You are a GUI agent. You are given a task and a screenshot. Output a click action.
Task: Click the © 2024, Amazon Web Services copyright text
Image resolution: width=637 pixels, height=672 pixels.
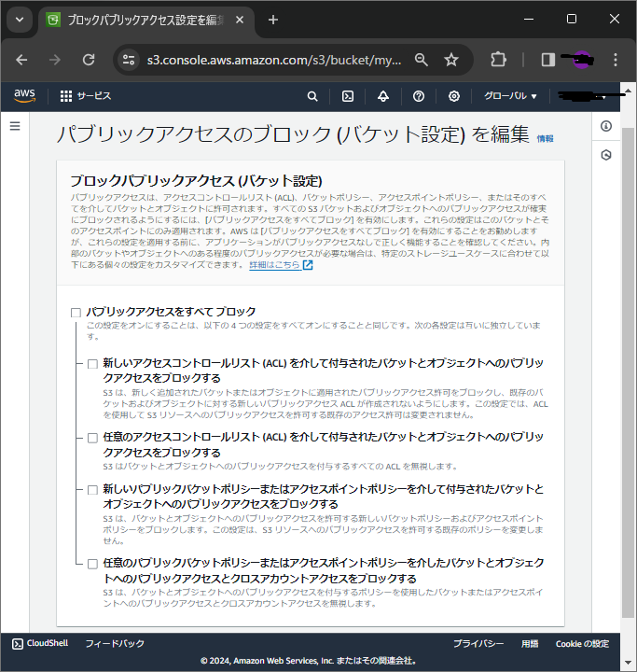point(309,661)
